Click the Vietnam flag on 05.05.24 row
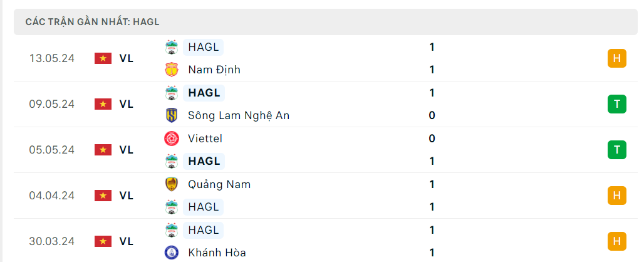The image size is (644, 262). tap(103, 150)
